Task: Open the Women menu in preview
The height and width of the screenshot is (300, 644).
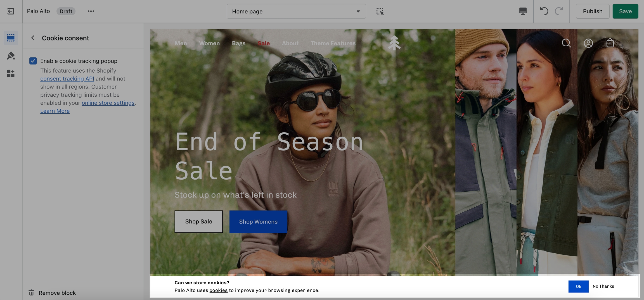Action: click(x=209, y=43)
